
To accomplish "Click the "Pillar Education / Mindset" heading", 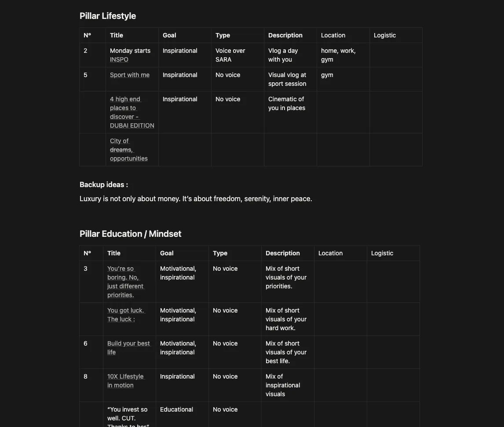I will point(130,234).
